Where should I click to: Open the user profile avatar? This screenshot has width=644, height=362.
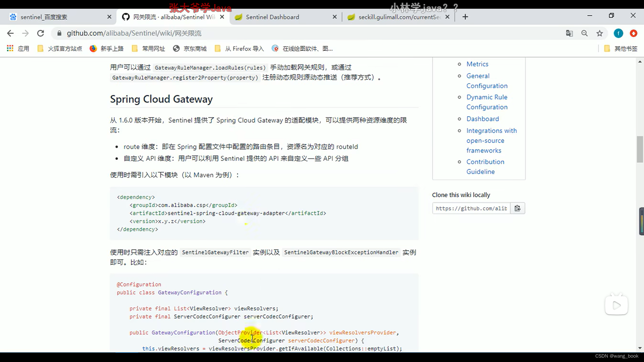click(618, 33)
